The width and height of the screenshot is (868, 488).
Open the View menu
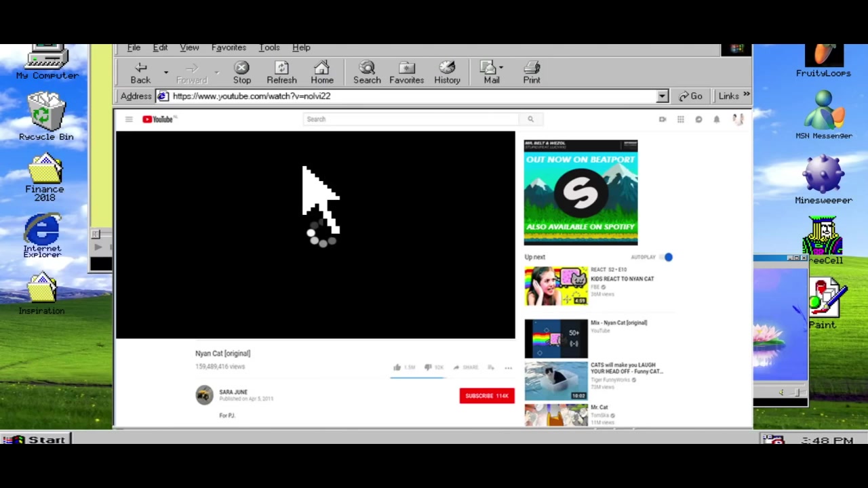click(x=189, y=47)
